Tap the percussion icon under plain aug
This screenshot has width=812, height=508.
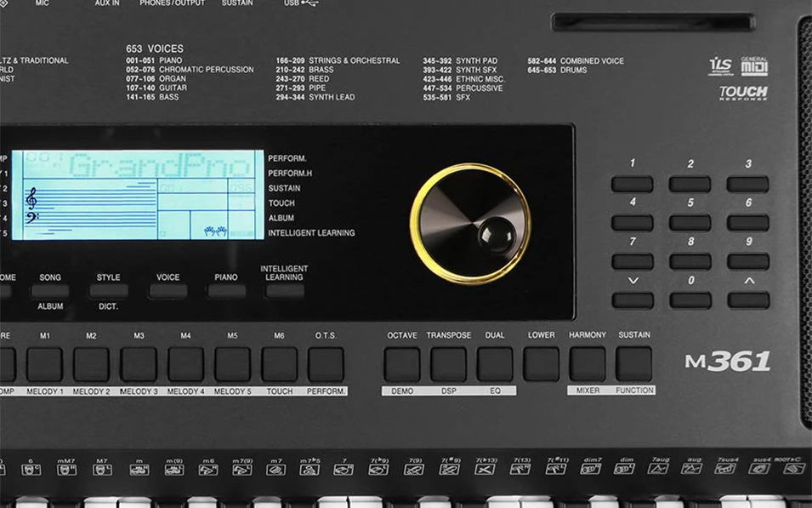click(x=692, y=469)
